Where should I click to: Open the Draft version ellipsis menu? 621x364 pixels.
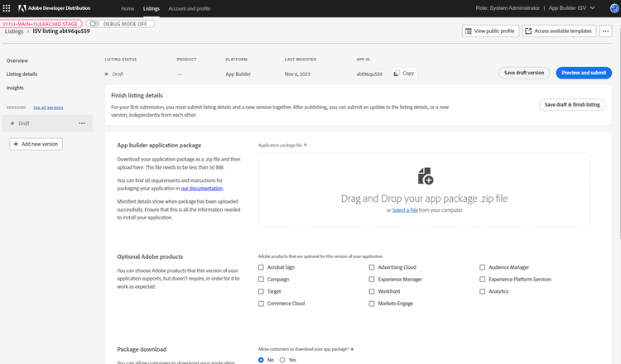82,123
